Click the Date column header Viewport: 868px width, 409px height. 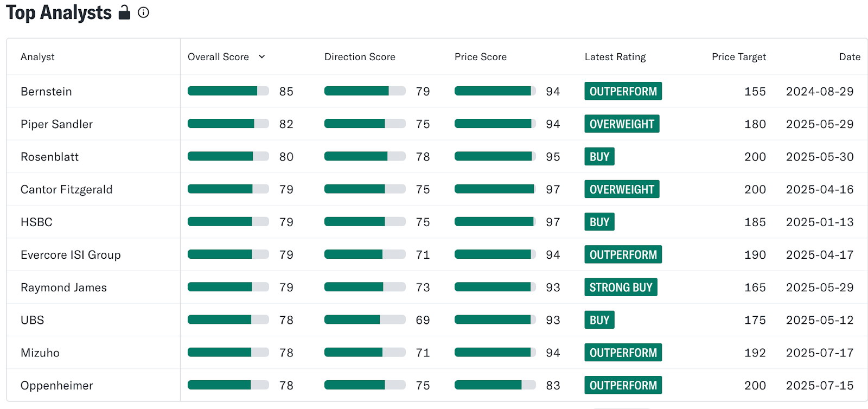click(x=850, y=57)
